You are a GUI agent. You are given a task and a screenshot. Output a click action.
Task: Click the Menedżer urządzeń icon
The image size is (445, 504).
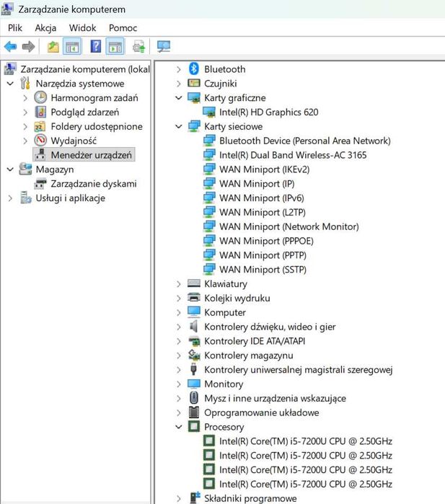40,154
